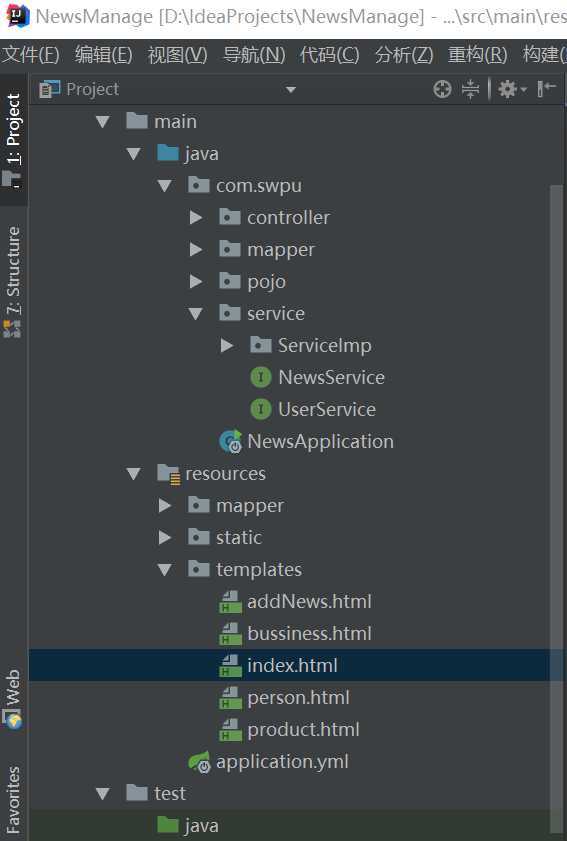Open the 分析(Z) menu

[x=404, y=55]
